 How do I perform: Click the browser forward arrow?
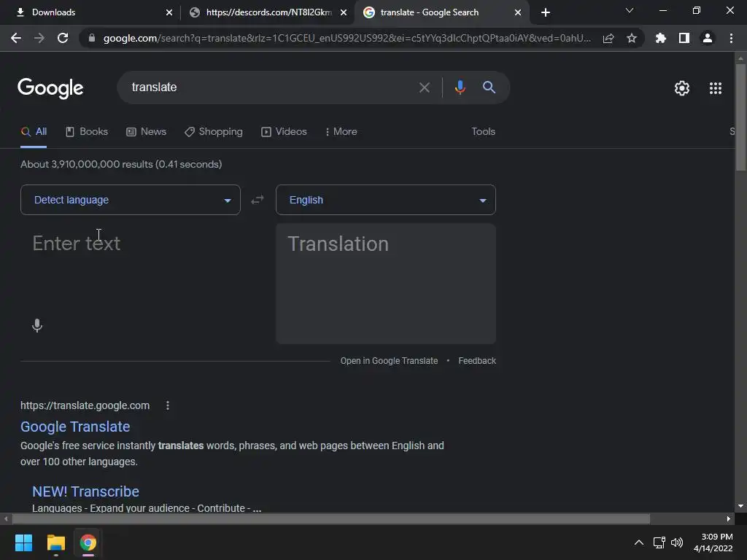[39, 38]
